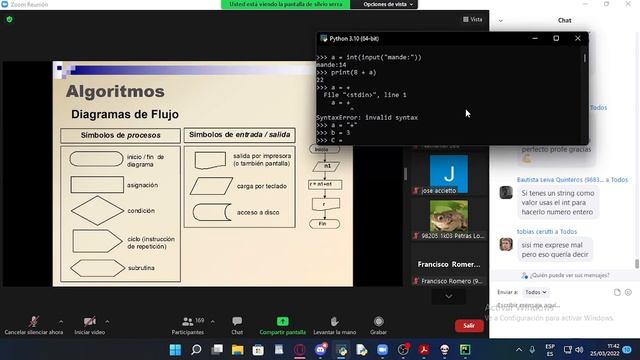
Task: Click Bautista Leiva Quinteros chat avatar
Action: [506, 192]
